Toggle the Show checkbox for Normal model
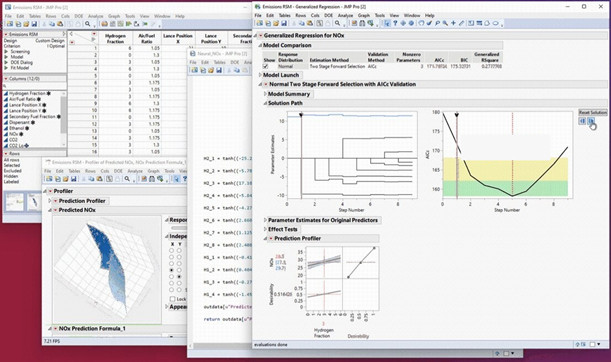 tap(266, 67)
